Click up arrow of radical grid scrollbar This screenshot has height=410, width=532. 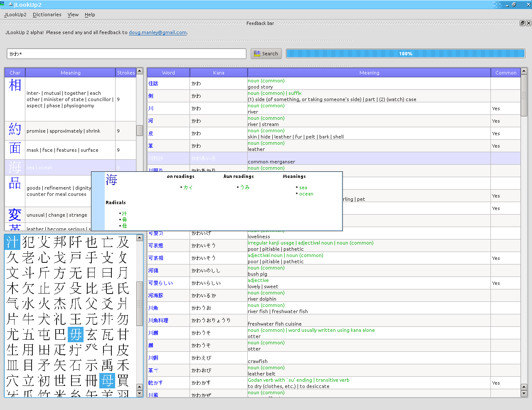click(140, 237)
